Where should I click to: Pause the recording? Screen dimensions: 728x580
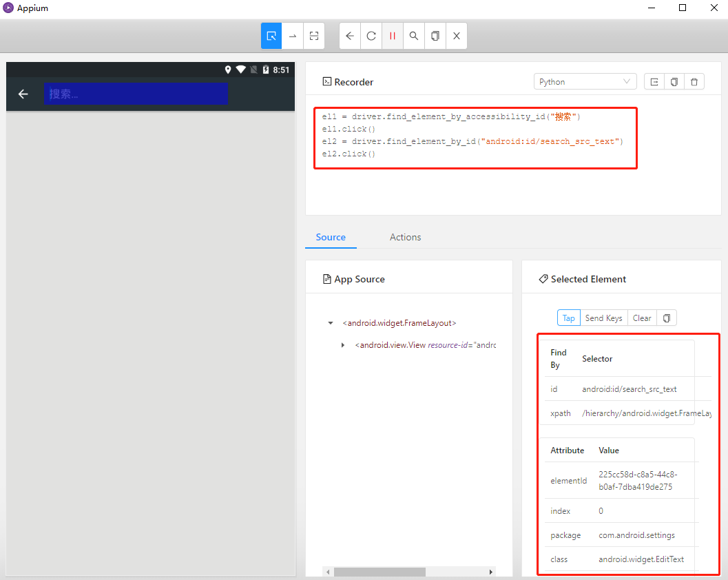coord(393,36)
